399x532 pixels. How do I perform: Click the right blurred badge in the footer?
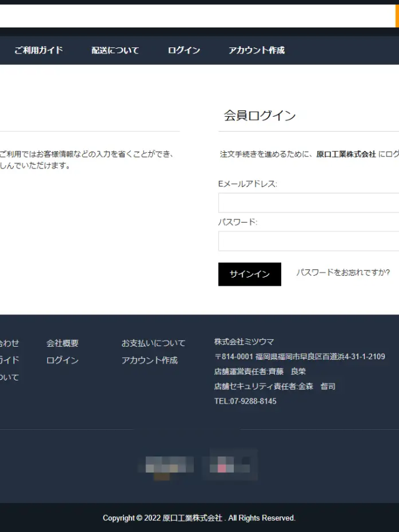click(x=229, y=465)
